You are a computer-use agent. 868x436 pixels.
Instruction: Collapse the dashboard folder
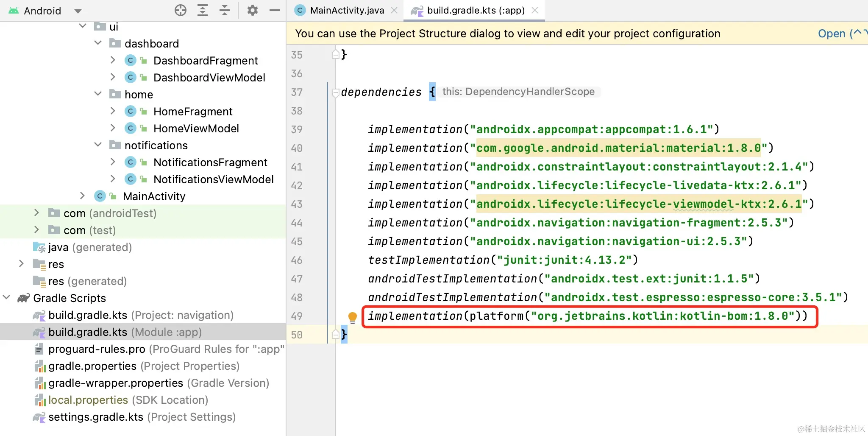click(x=98, y=43)
